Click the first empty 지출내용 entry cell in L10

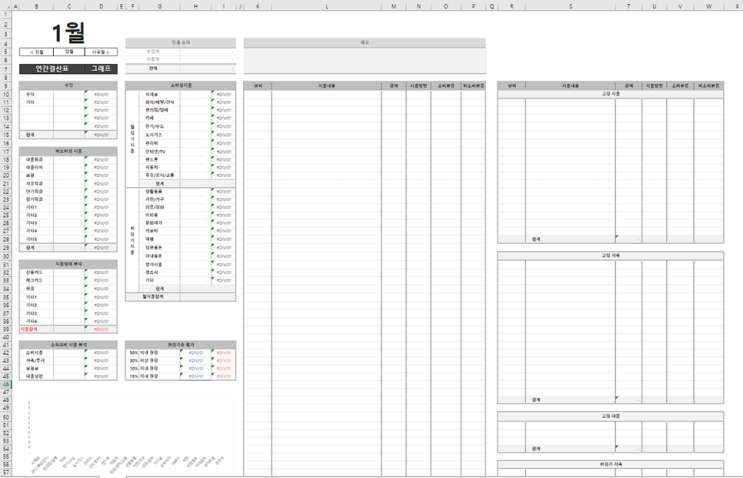point(326,94)
